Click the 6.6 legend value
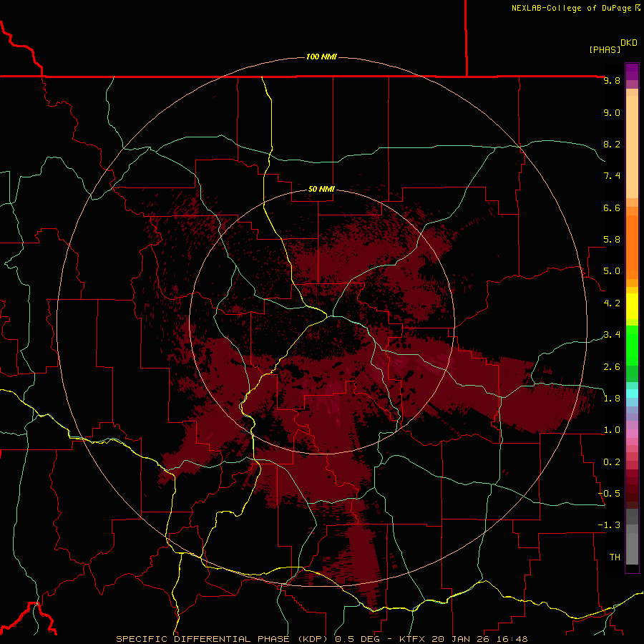This screenshot has width=644, height=644. (x=612, y=208)
